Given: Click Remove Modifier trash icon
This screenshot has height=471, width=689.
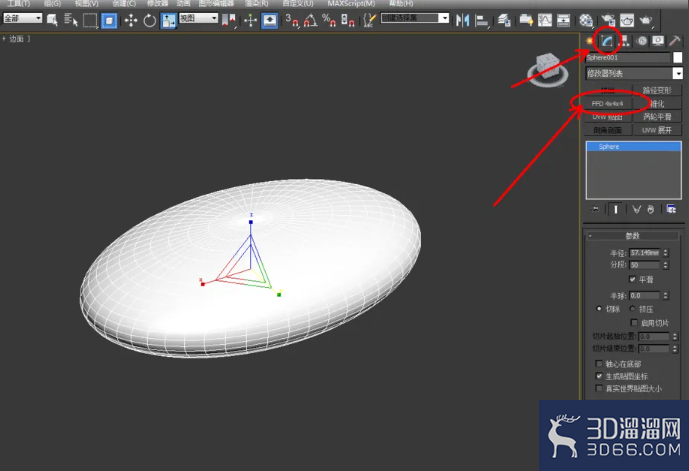Looking at the screenshot, I should (651, 209).
